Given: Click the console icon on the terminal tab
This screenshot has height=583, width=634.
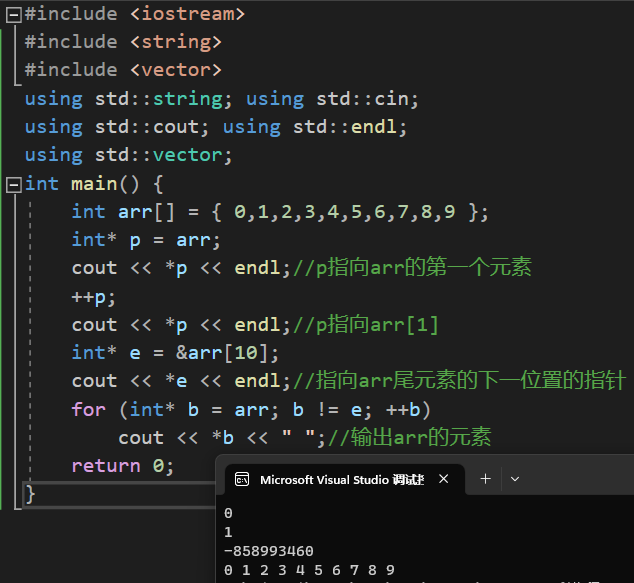Looking at the screenshot, I should [242, 479].
